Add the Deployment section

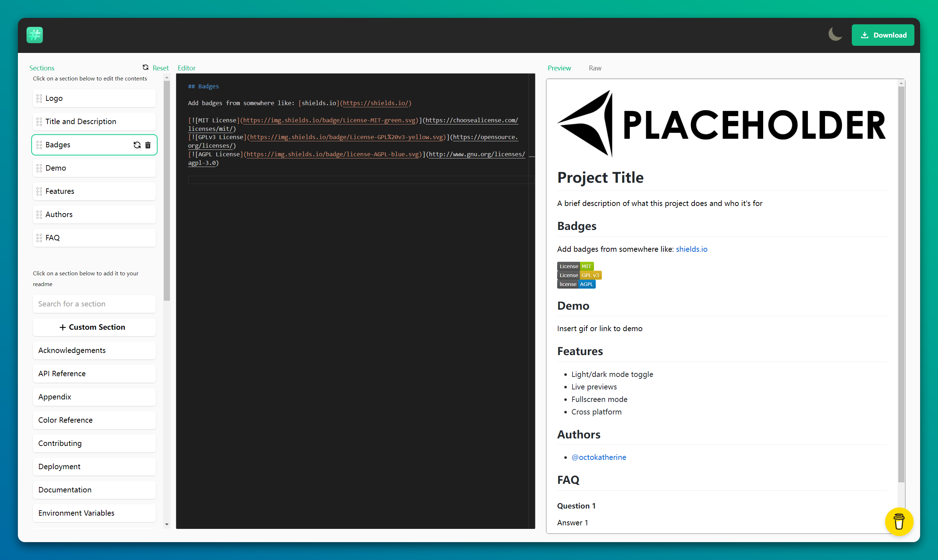(94, 467)
